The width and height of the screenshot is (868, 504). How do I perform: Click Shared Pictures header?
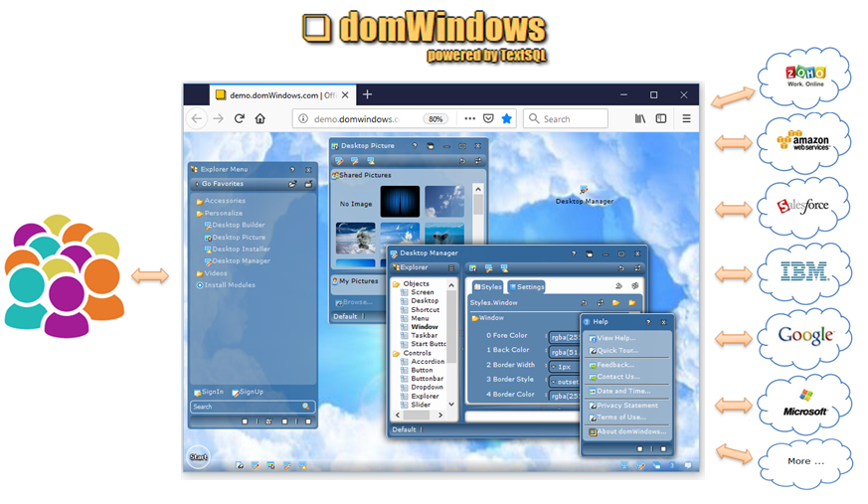362,175
